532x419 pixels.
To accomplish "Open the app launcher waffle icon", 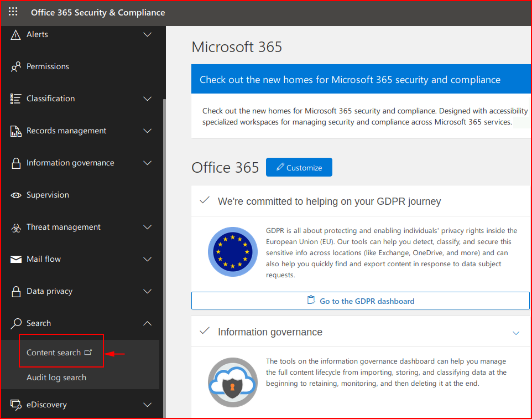I will click(x=13, y=12).
